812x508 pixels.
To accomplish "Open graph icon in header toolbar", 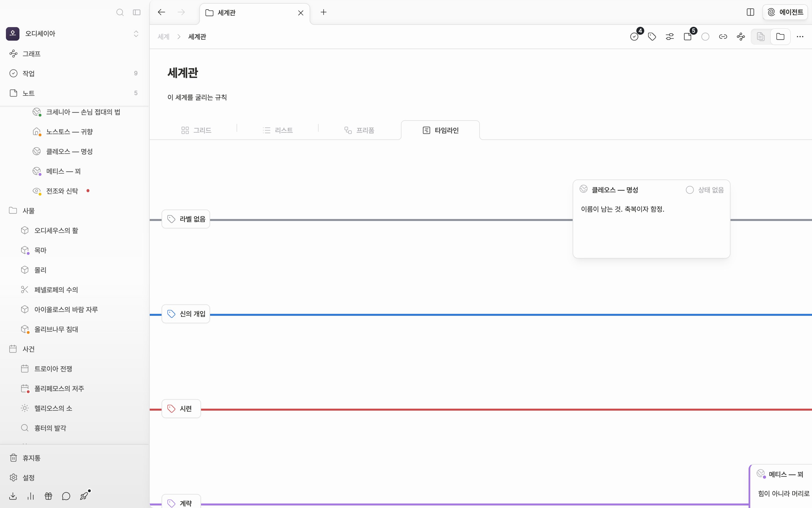I will (741, 37).
